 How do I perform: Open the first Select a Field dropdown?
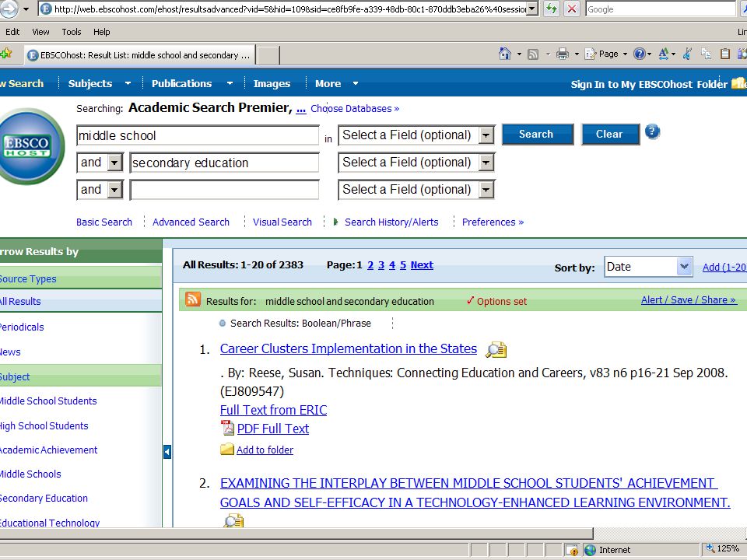click(x=486, y=135)
